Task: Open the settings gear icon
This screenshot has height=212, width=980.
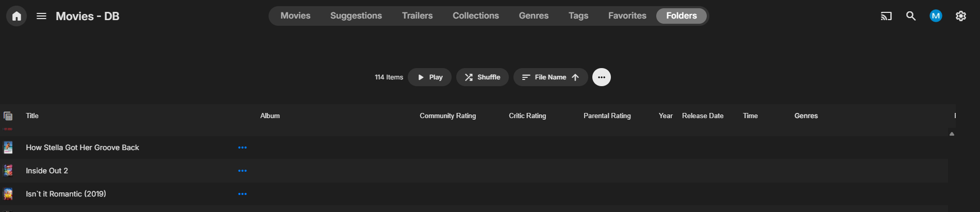Action: [960, 16]
